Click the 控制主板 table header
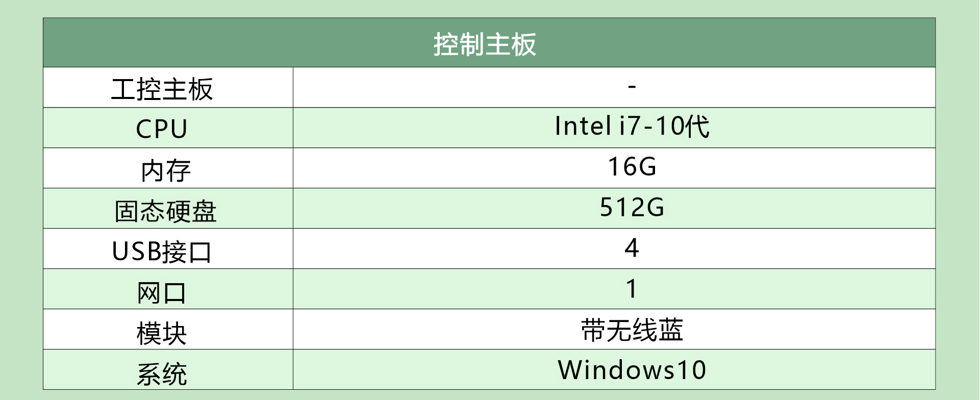 pos(485,44)
